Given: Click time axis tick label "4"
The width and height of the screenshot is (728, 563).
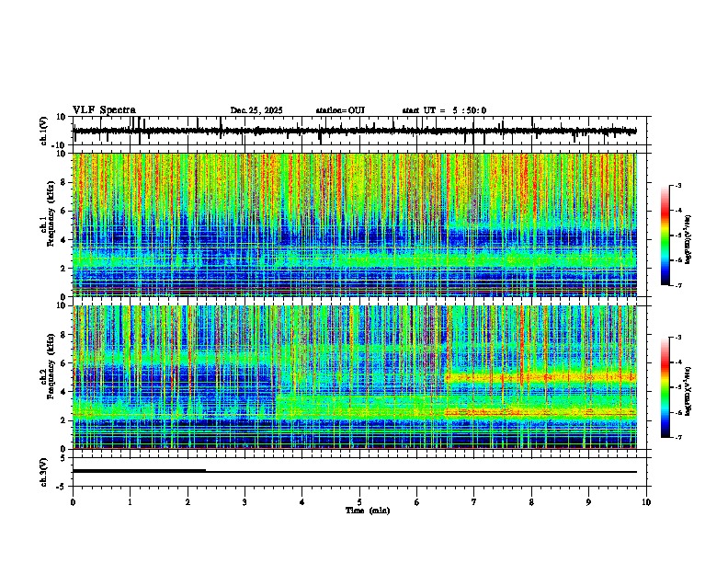Looking at the screenshot, I should point(302,502).
